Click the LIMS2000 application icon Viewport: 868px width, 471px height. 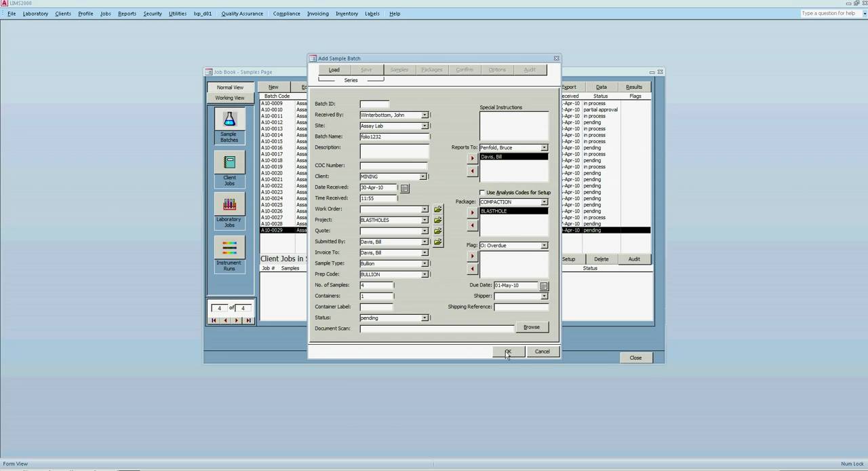point(4,3)
